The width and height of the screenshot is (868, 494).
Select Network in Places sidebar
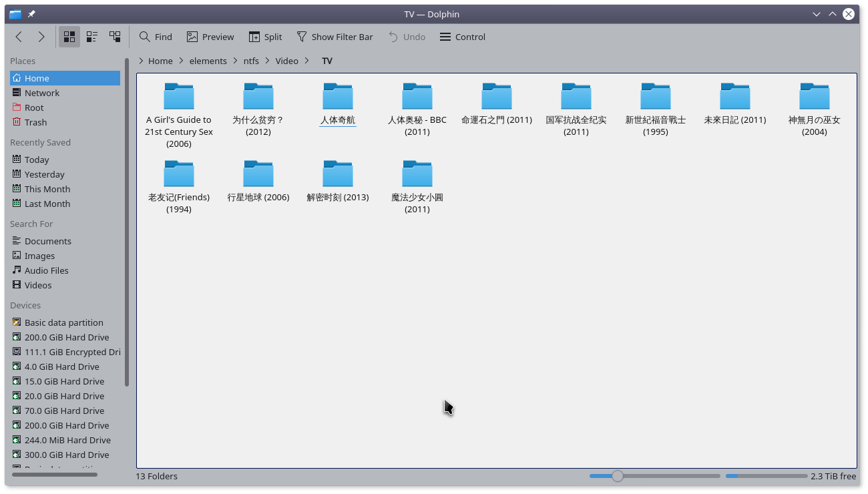pyautogui.click(x=41, y=93)
